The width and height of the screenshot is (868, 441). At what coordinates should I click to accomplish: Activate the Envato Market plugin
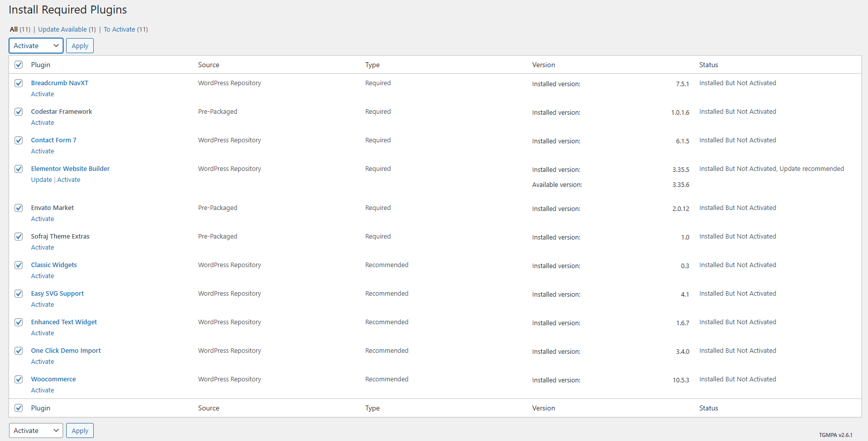tap(43, 219)
